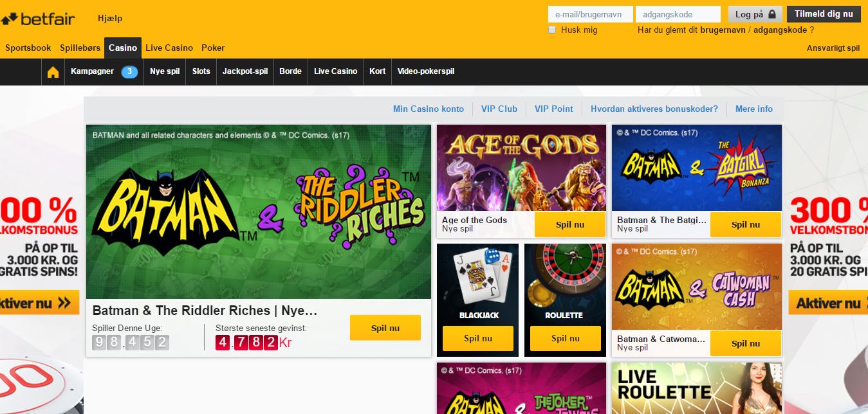Click the betfair logo
The width and height of the screenshot is (868, 414).
click(38, 19)
